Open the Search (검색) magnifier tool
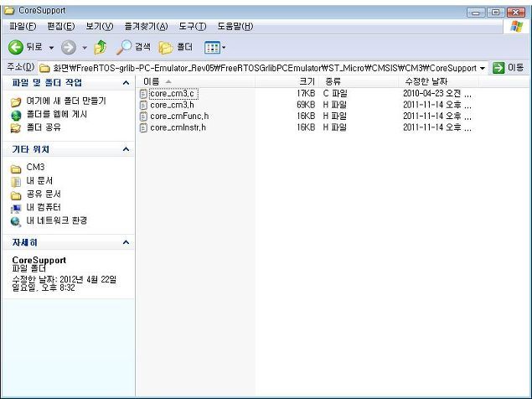 pyautogui.click(x=133, y=47)
